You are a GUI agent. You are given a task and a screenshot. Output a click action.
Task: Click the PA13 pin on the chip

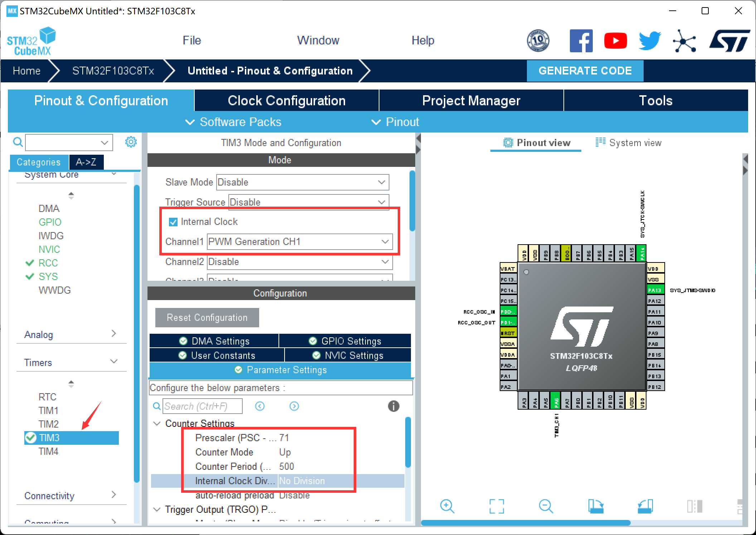pos(655,290)
